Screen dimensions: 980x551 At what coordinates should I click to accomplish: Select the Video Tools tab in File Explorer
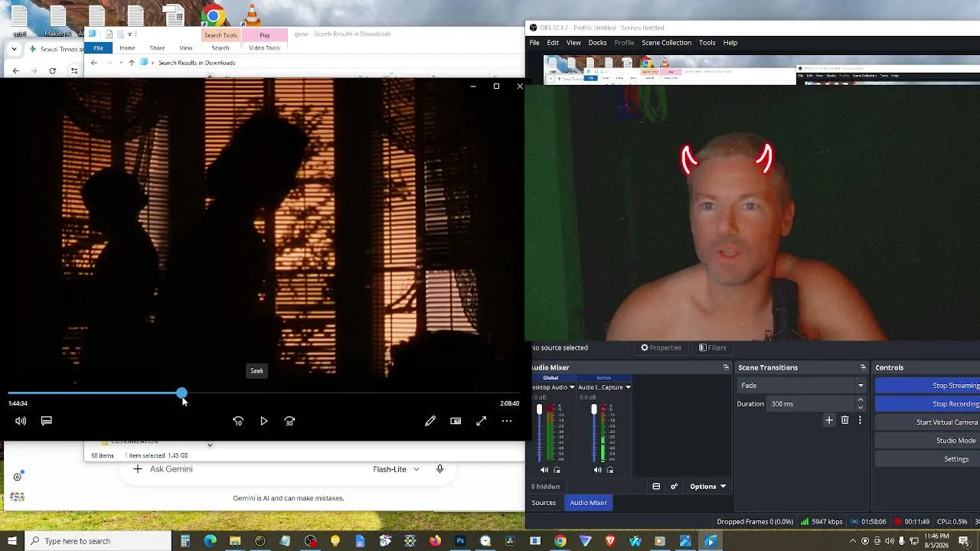coord(264,48)
